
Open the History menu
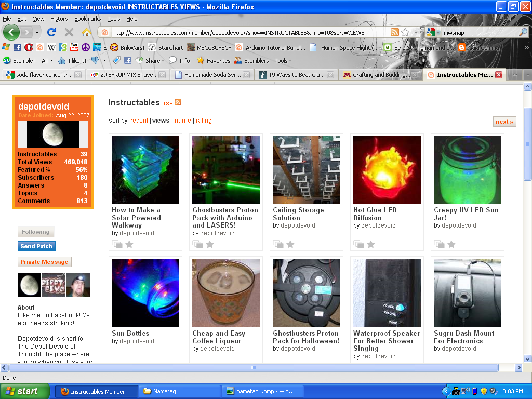59,19
